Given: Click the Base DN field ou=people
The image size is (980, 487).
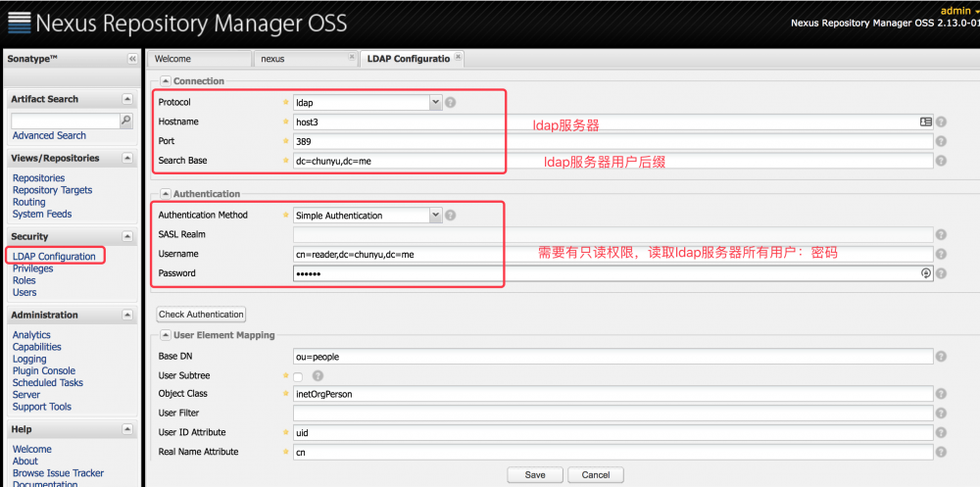Looking at the screenshot, I should pos(613,357).
